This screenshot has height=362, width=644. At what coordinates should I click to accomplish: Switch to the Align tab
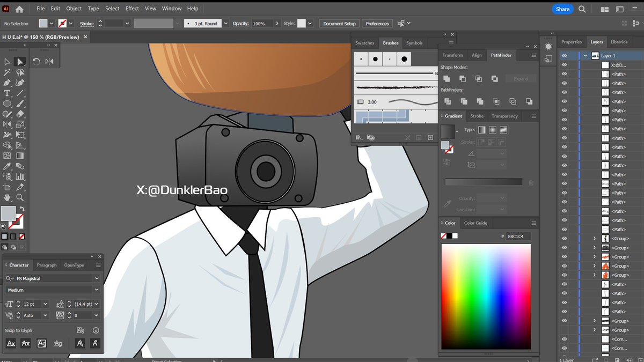pos(477,55)
